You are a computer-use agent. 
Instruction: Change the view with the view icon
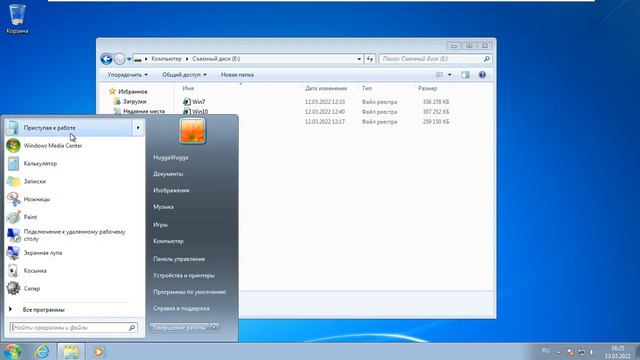(440, 75)
